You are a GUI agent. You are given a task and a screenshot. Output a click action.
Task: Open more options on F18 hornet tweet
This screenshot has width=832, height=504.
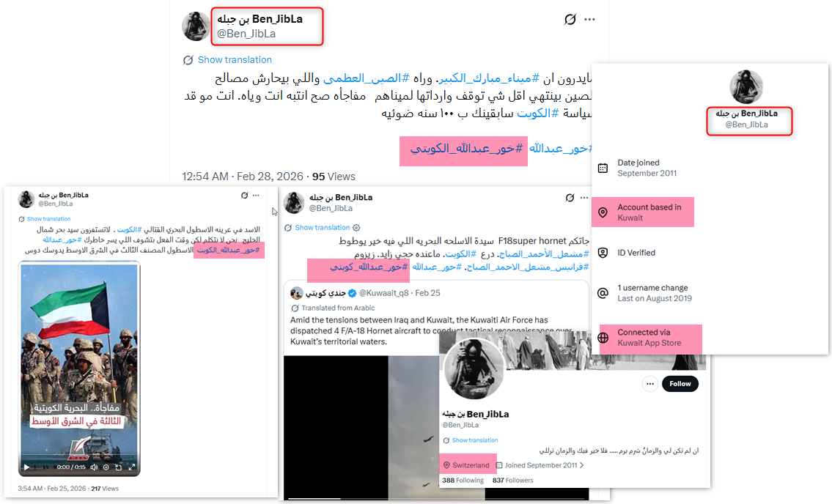click(584, 198)
